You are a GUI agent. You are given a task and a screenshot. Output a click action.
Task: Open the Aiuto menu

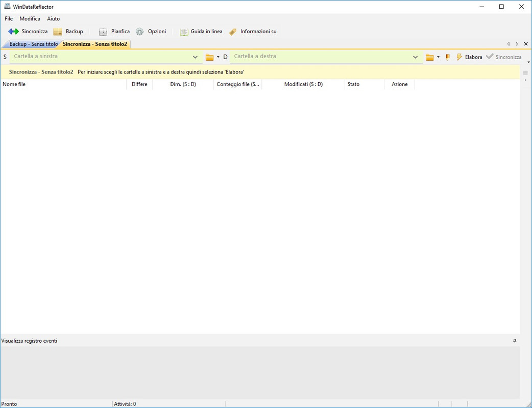[x=53, y=19]
